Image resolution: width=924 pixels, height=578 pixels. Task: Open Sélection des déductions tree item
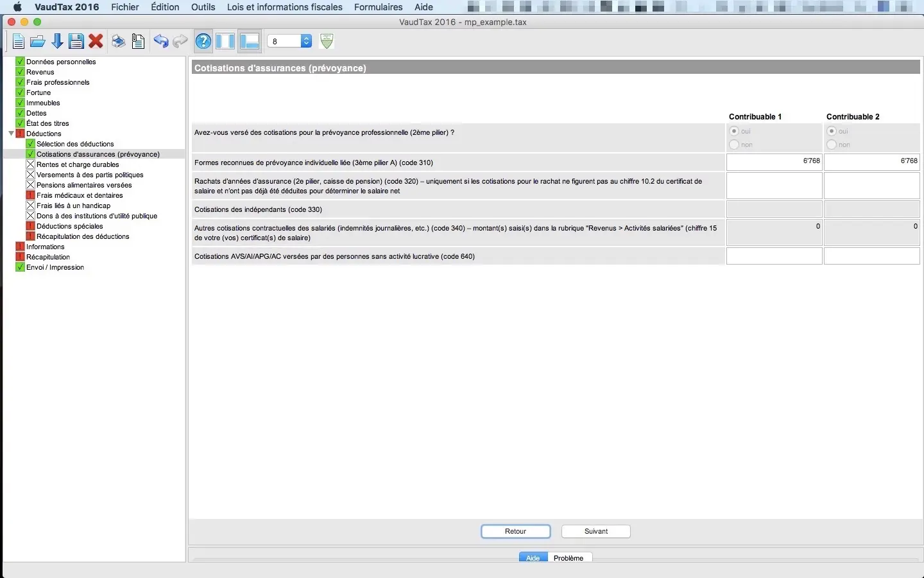coord(75,144)
